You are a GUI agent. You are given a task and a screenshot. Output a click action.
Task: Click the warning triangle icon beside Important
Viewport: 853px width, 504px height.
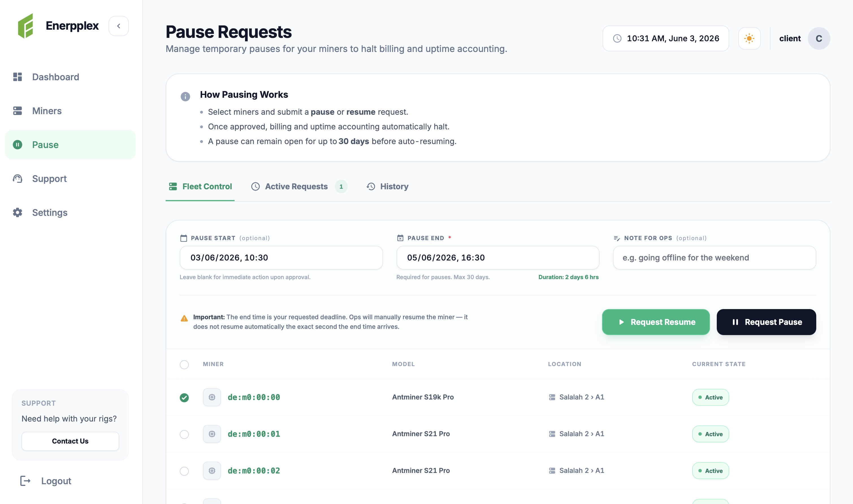(184, 318)
